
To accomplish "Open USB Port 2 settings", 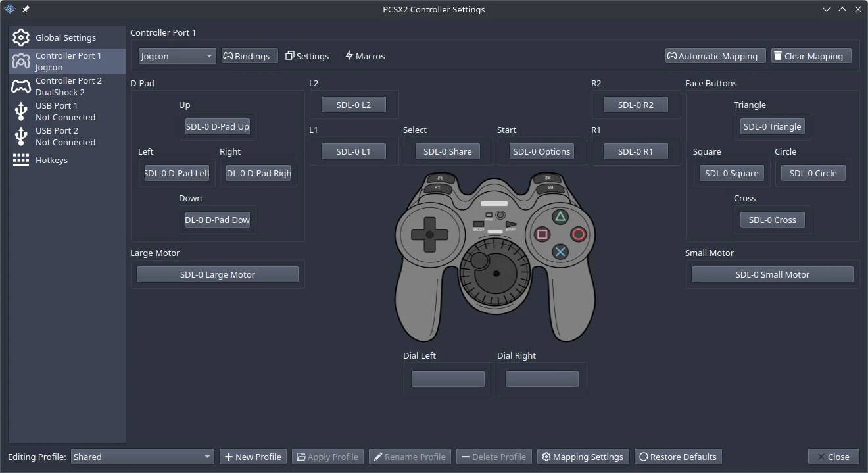I will click(66, 136).
